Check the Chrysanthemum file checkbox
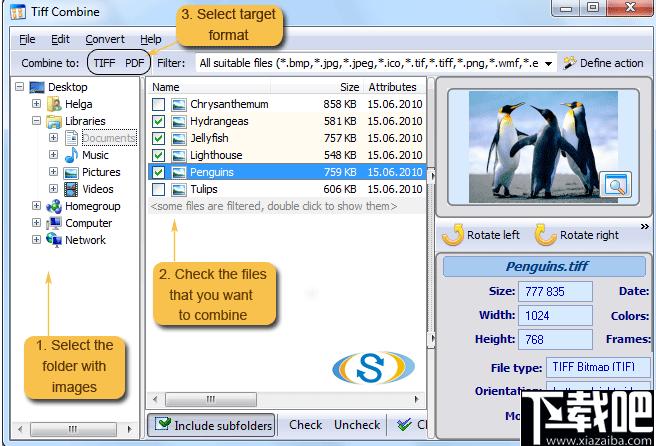The height and width of the screenshot is (446, 656). point(159,104)
